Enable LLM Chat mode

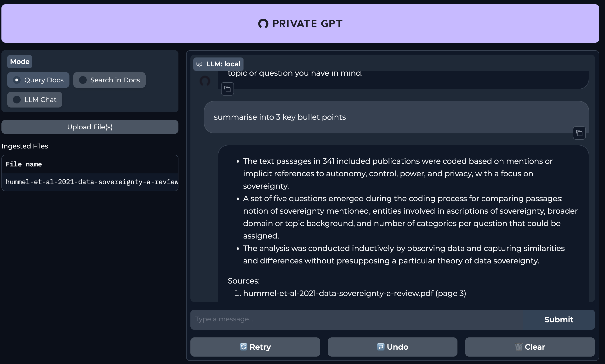point(17,99)
